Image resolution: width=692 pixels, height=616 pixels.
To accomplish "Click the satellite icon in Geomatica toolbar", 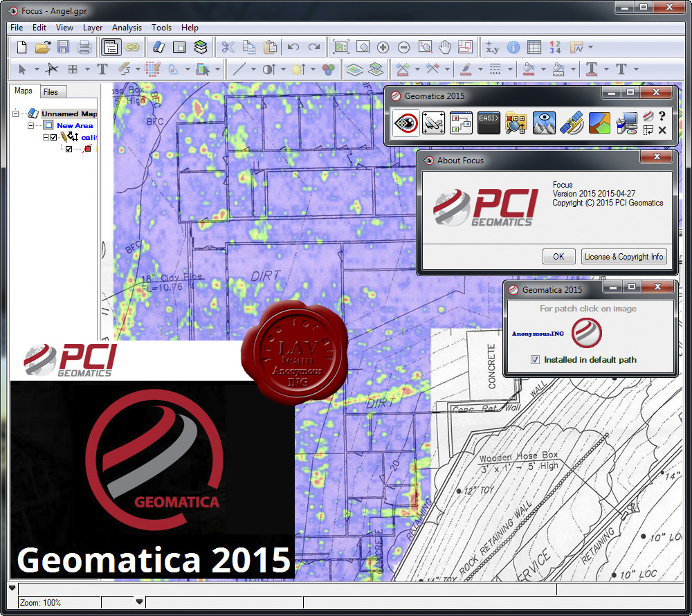I will [x=572, y=123].
